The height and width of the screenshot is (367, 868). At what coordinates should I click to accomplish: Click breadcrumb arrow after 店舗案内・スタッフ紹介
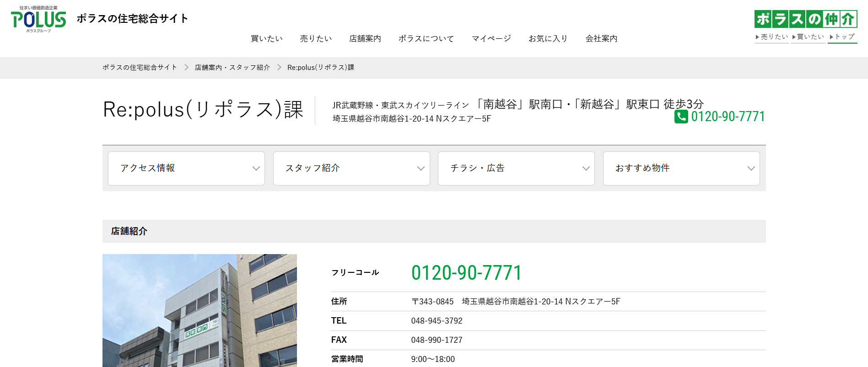tap(279, 67)
